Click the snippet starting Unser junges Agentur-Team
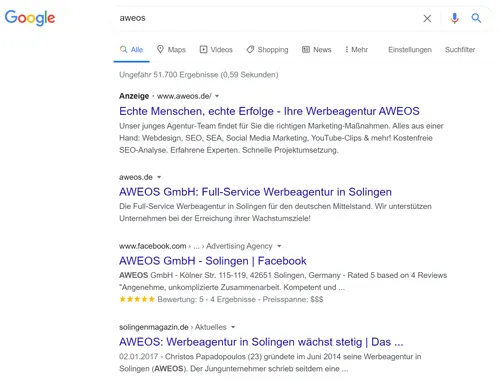Screen dimensions: 500x382 (x=281, y=138)
